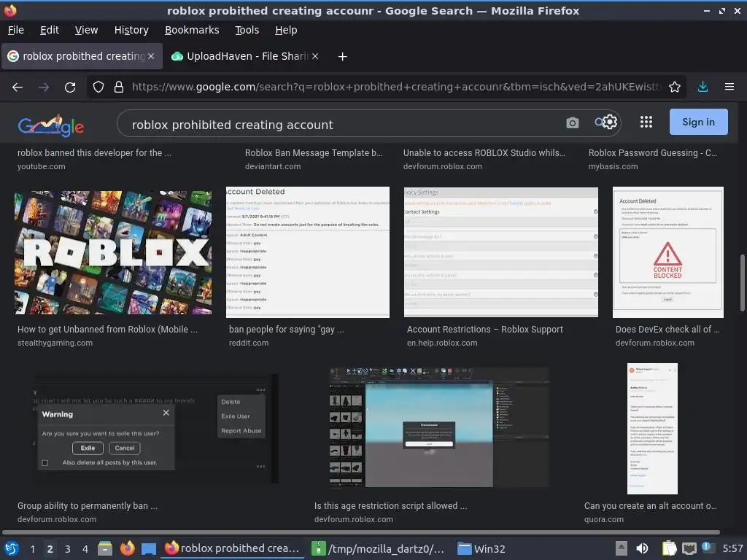Open the network status tray icon
This screenshot has width=747, height=560.
point(689,548)
